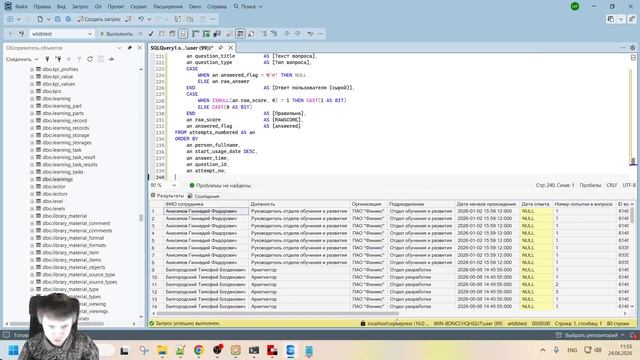Image resolution: width=640 pixels, height=360 pixels.
Task: Click the UTF-8 encoding indicator
Action: coord(629,185)
